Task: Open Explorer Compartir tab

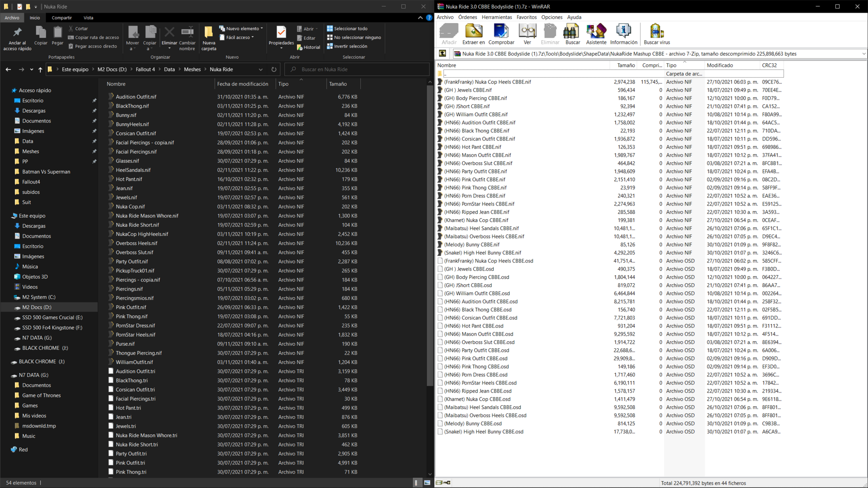Action: tap(61, 18)
